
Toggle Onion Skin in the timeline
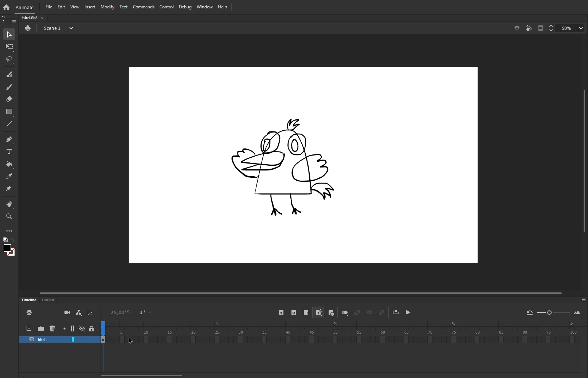(345, 312)
